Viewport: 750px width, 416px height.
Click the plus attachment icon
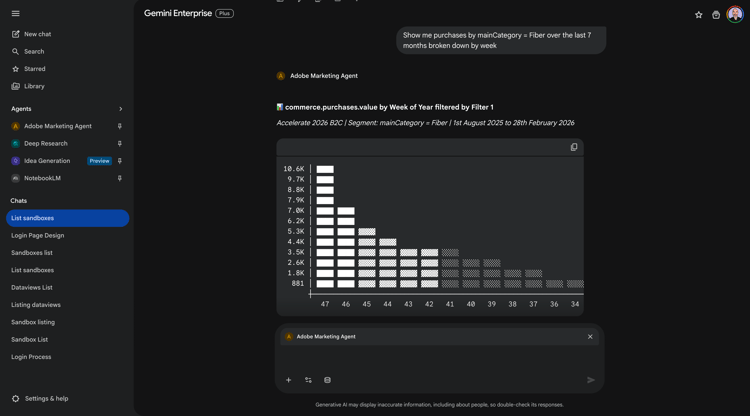pos(288,380)
